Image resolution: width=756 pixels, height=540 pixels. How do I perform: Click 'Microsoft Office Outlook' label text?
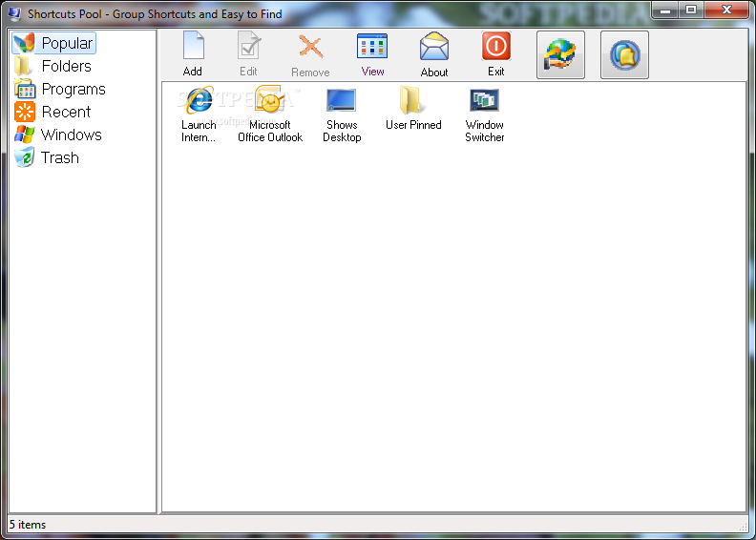pyautogui.click(x=270, y=131)
